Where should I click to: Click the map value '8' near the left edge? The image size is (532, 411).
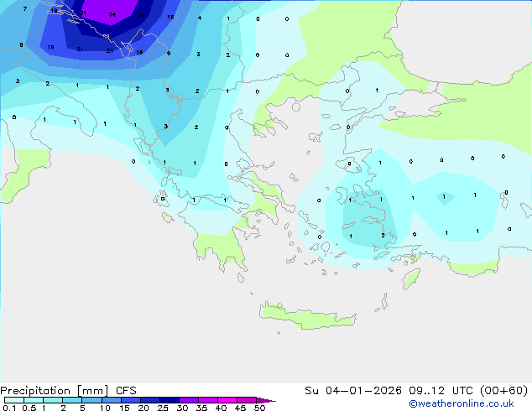click(x=21, y=44)
